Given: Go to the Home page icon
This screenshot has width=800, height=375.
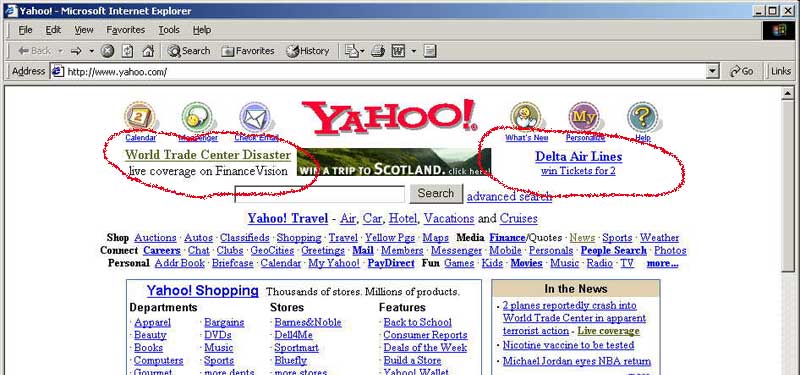Looking at the screenshot, I should click(x=148, y=51).
